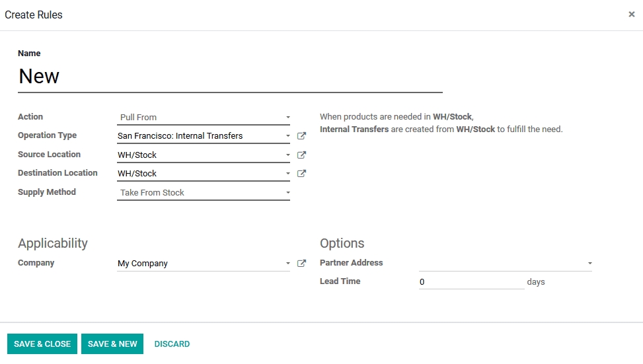Image resolution: width=643 pixels, height=364 pixels.
Task: Click the Save & Close button
Action: tap(42, 344)
